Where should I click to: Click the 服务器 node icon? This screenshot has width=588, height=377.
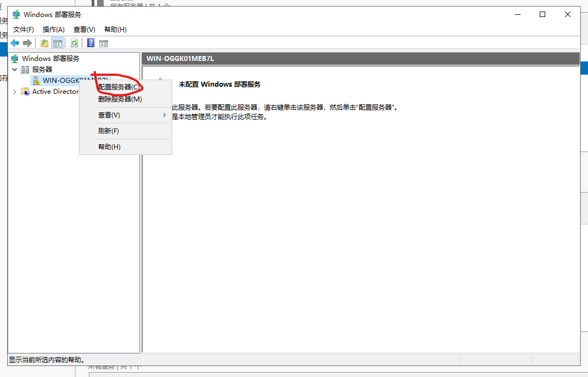point(25,69)
